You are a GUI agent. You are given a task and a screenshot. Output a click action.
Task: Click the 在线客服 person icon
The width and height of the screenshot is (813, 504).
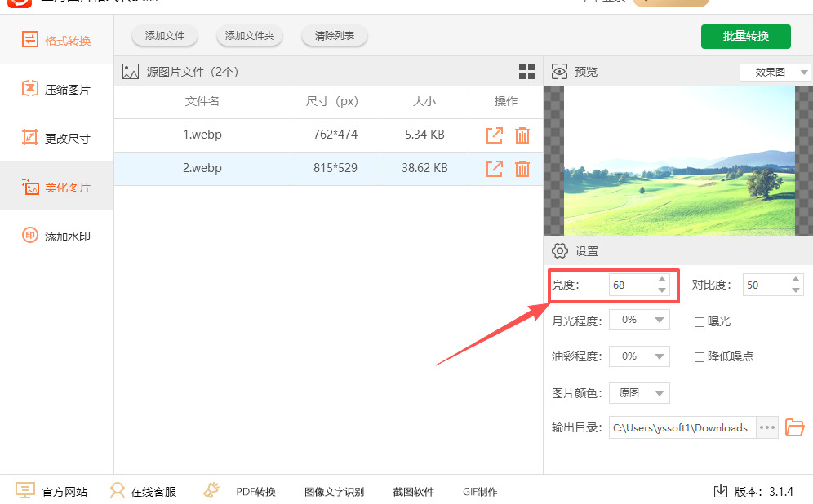coord(118,490)
